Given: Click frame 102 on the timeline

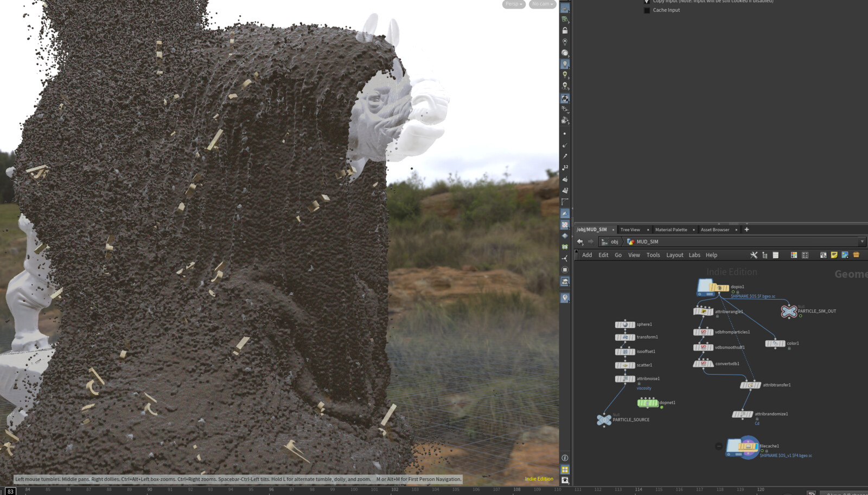Looking at the screenshot, I should [395, 490].
